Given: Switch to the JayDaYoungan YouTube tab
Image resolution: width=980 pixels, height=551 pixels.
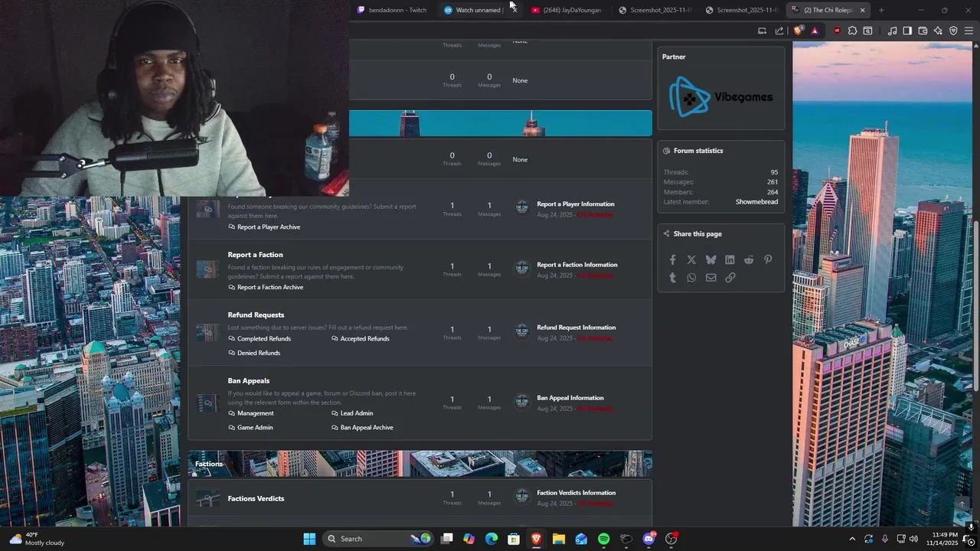Looking at the screenshot, I should (567, 10).
